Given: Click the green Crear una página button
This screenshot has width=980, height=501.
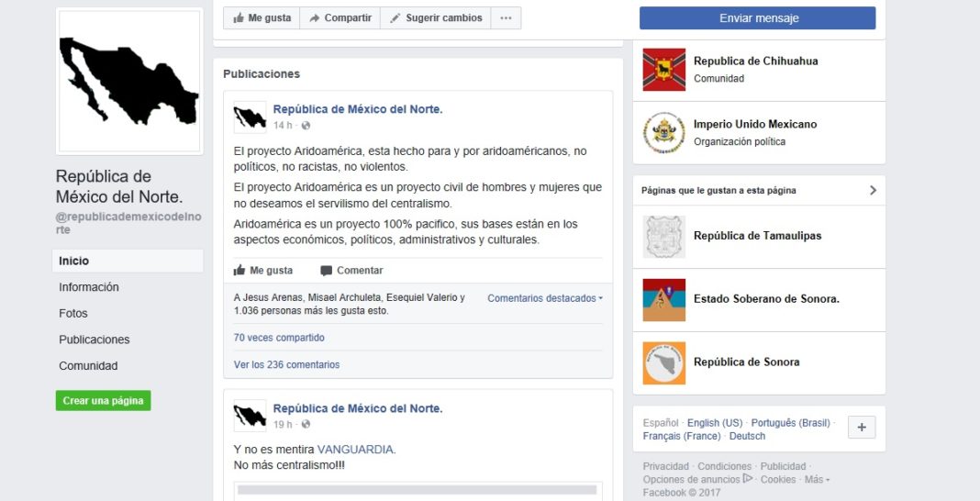Looking at the screenshot, I should coord(103,401).
